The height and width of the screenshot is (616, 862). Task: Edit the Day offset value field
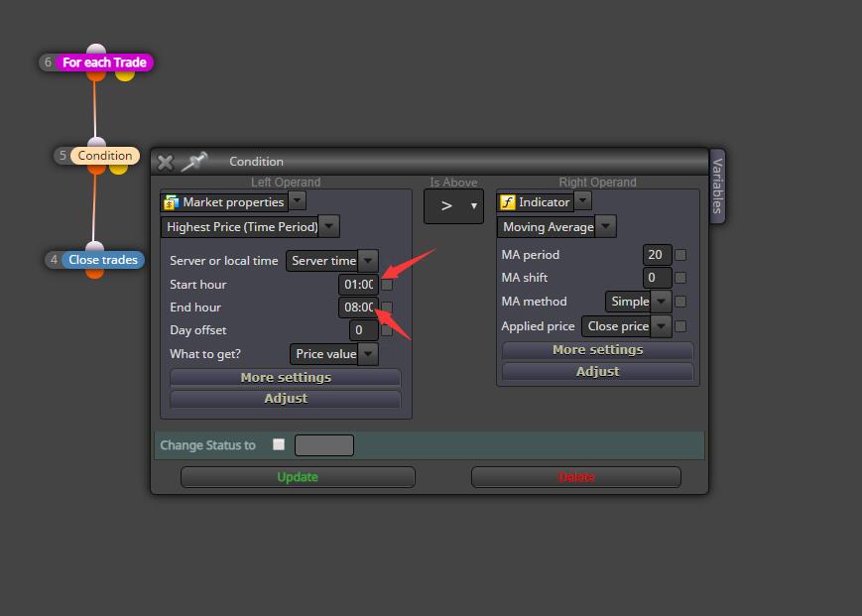(364, 330)
